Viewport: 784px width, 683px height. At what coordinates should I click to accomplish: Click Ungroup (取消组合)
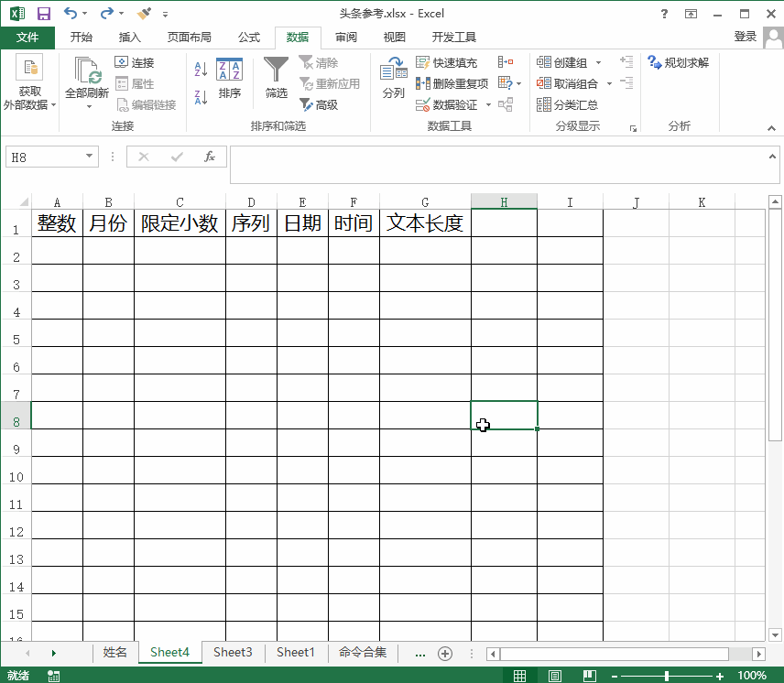568,83
